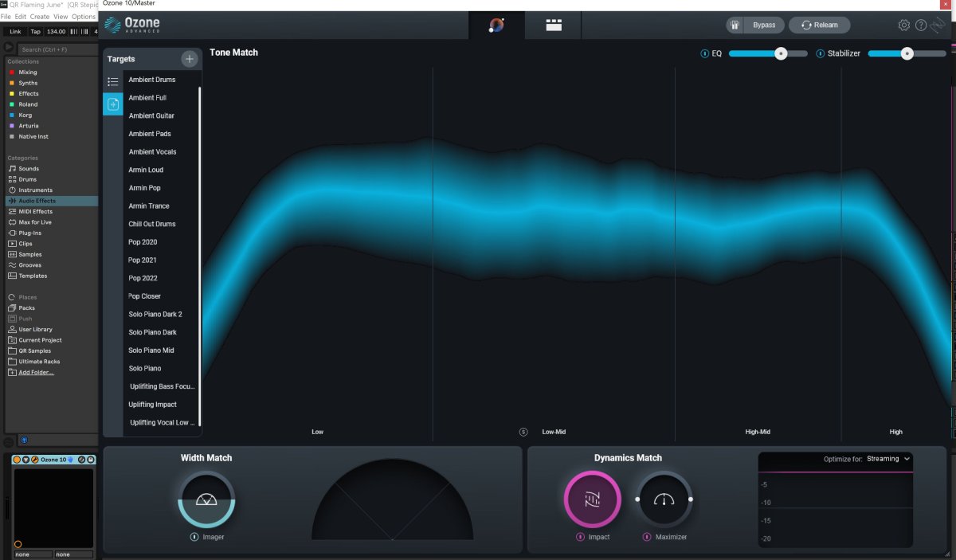Click the gain match ears icon
The height and width of the screenshot is (560, 956).
(x=735, y=25)
